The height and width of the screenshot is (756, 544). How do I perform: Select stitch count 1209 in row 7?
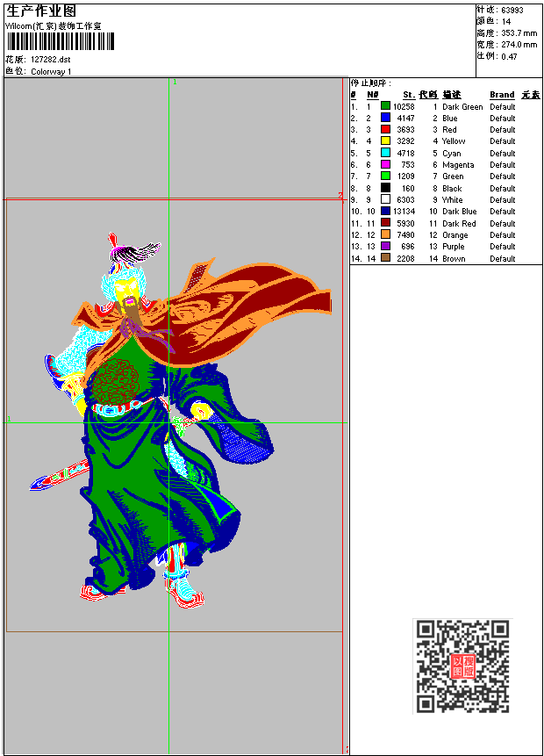(405, 176)
